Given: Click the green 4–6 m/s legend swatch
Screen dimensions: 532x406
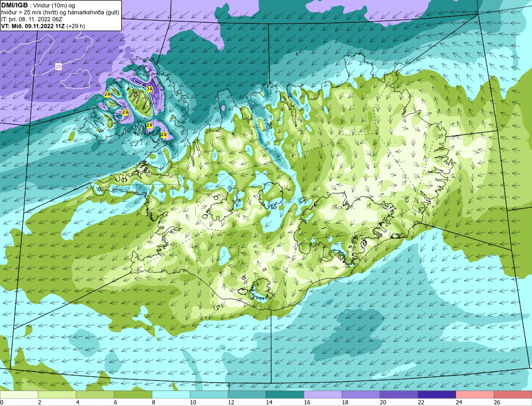Looking at the screenshot, I should click(x=95, y=394).
